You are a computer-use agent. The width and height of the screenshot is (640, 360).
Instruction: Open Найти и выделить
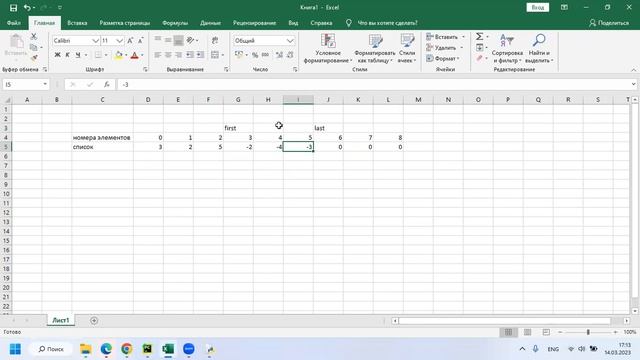point(539,49)
